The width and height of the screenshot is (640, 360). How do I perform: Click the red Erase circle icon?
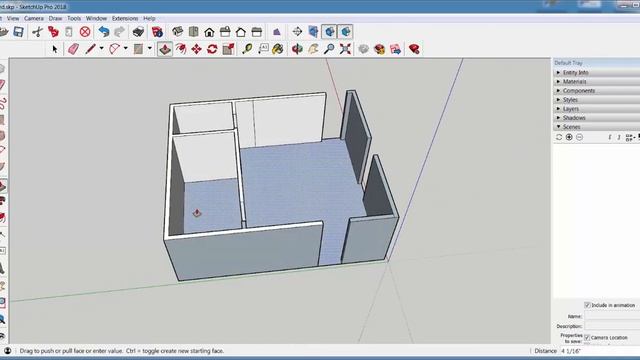tap(85, 32)
